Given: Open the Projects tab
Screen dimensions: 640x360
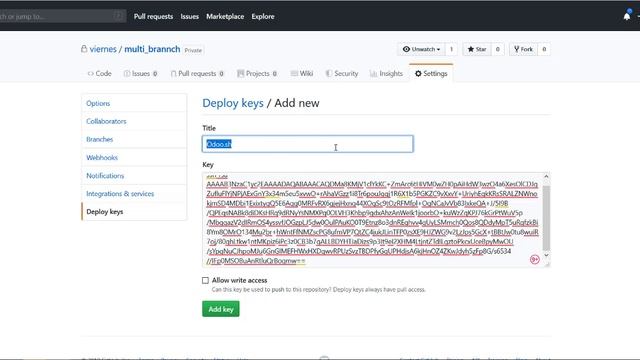Looking at the screenshot, I should (257, 73).
